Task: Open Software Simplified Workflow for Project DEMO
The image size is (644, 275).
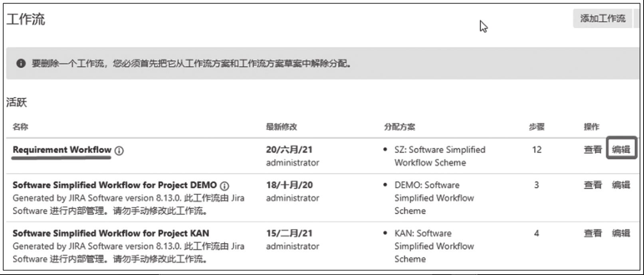Action: click(115, 185)
